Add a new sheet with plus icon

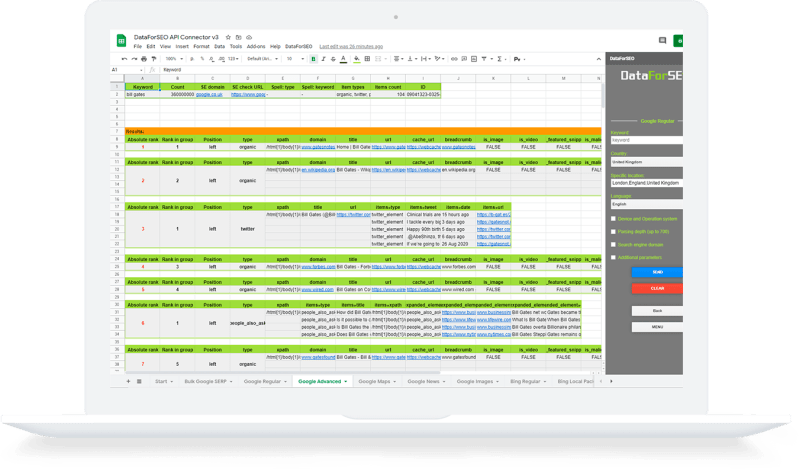[128, 381]
